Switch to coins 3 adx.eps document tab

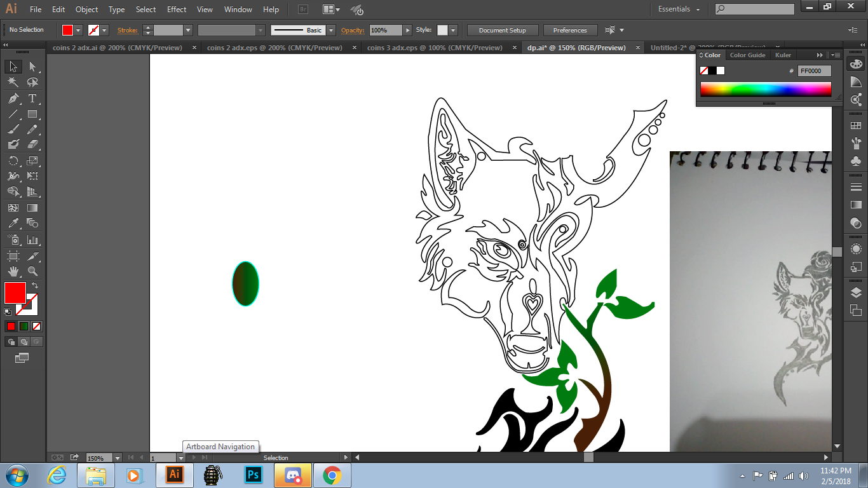point(434,48)
